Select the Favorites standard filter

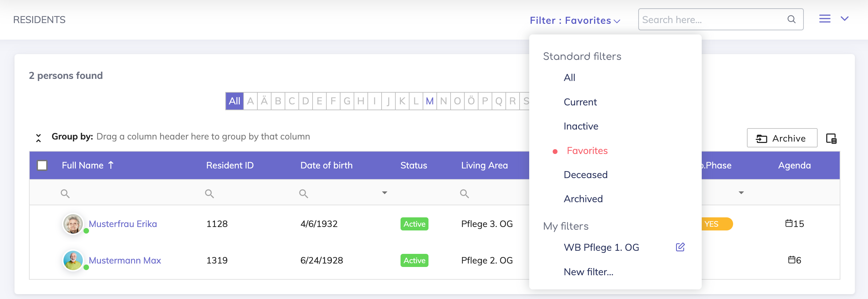tap(587, 151)
